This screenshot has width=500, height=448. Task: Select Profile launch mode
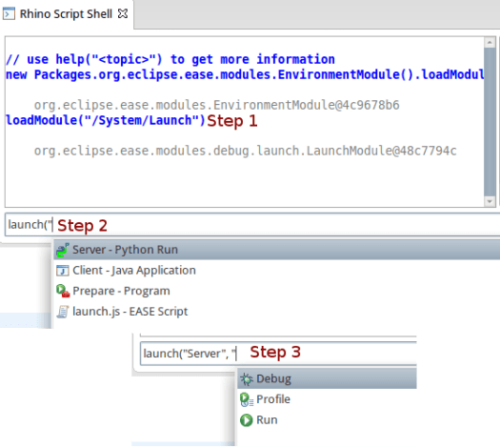click(x=327, y=399)
